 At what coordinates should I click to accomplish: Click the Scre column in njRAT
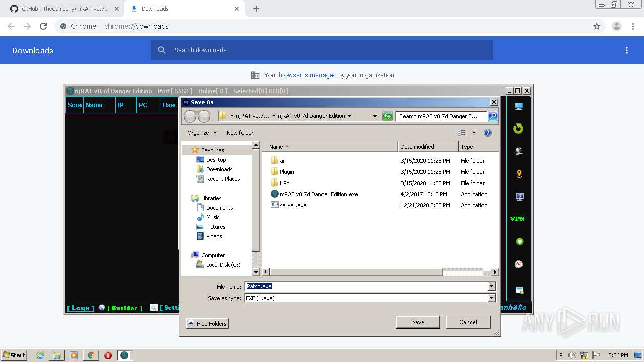pos(74,105)
